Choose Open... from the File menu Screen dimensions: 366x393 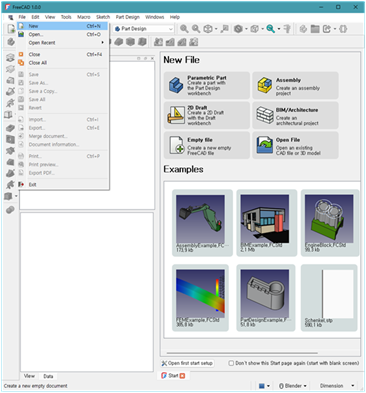point(63,34)
